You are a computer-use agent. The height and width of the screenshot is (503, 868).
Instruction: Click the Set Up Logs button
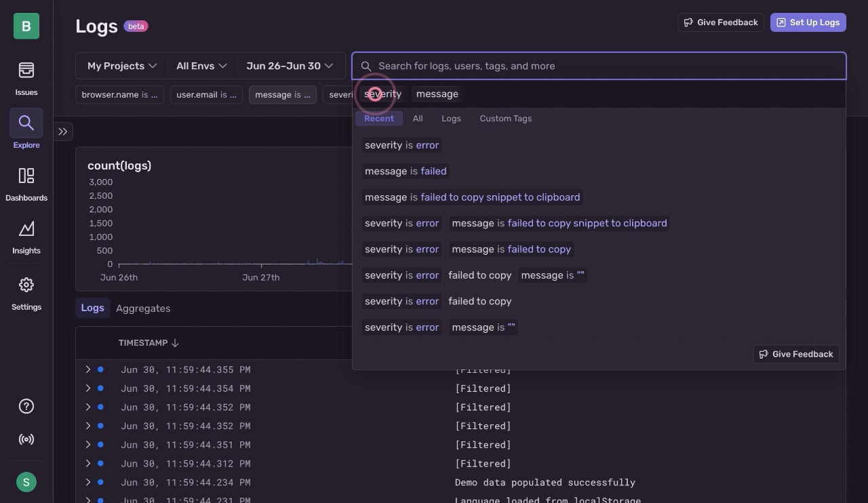pos(808,22)
